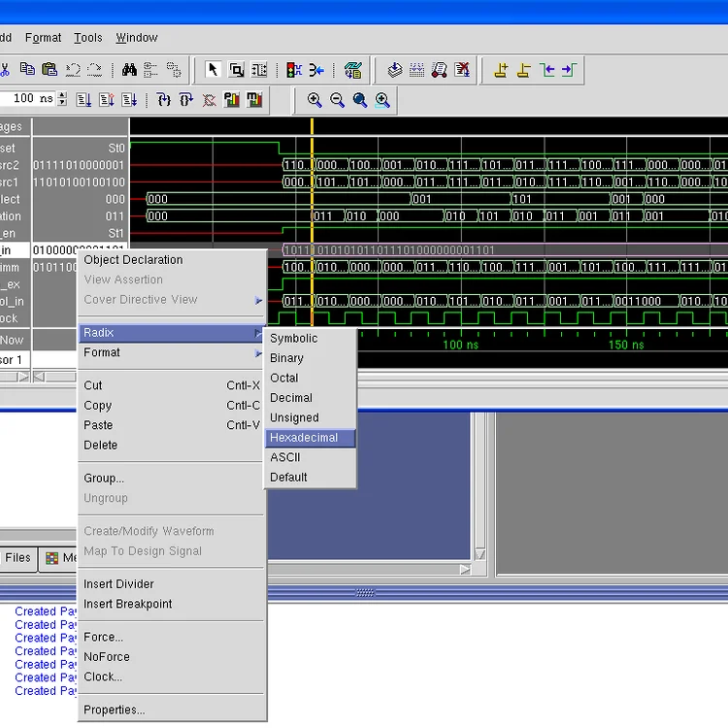The width and height of the screenshot is (728, 728).
Task: Choose Unsigned radix
Action: pyautogui.click(x=311, y=417)
